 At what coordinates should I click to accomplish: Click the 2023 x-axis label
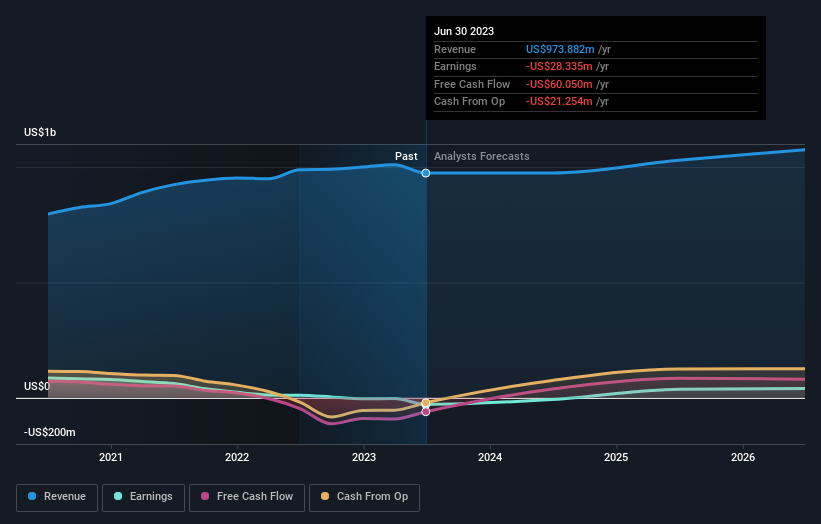364,458
